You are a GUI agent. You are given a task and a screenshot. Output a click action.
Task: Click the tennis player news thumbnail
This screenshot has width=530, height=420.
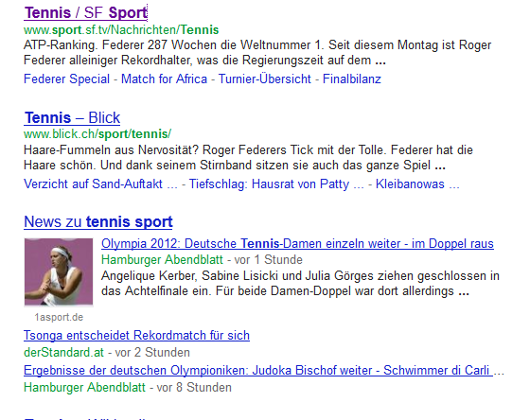59,272
